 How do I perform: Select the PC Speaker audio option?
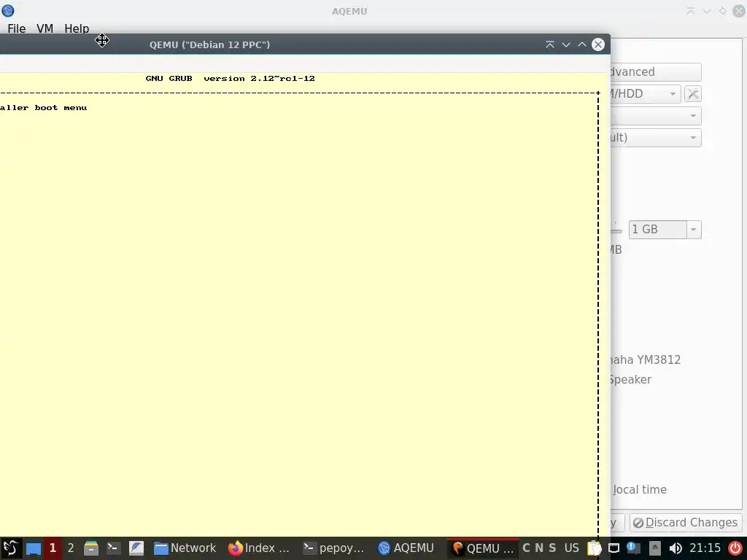point(630,379)
